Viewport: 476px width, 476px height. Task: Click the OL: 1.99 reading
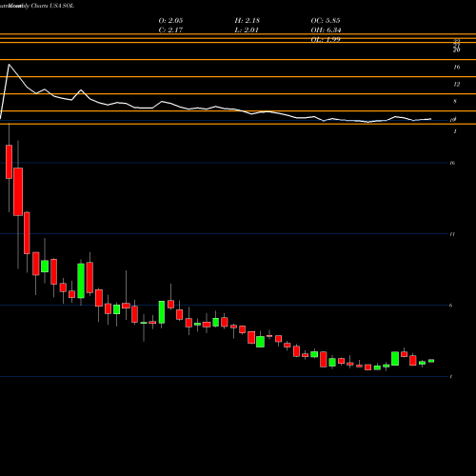point(326,40)
